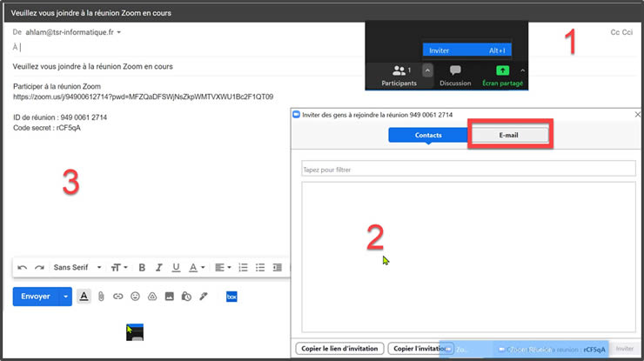Select Inviter in the Zoom popup menu

click(467, 50)
